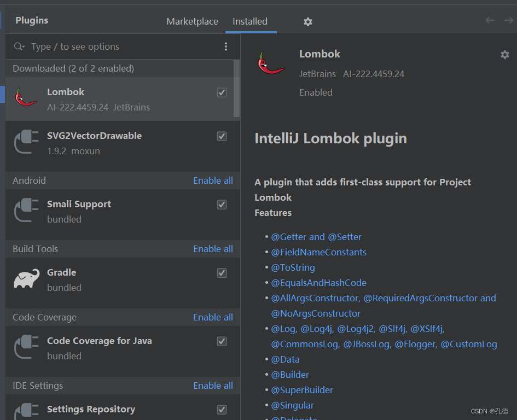Click the Lombok chili icon in list

click(x=26, y=97)
